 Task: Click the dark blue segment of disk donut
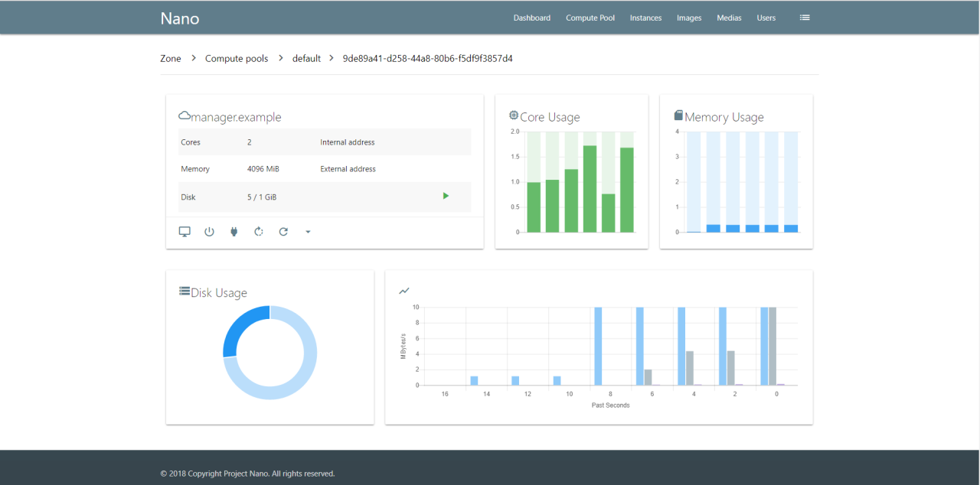pyautogui.click(x=240, y=323)
